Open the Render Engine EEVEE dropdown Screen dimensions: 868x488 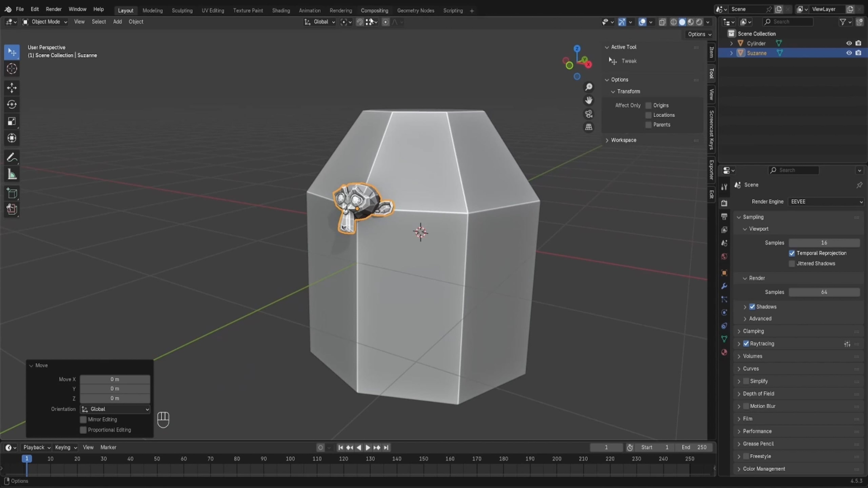(x=826, y=202)
